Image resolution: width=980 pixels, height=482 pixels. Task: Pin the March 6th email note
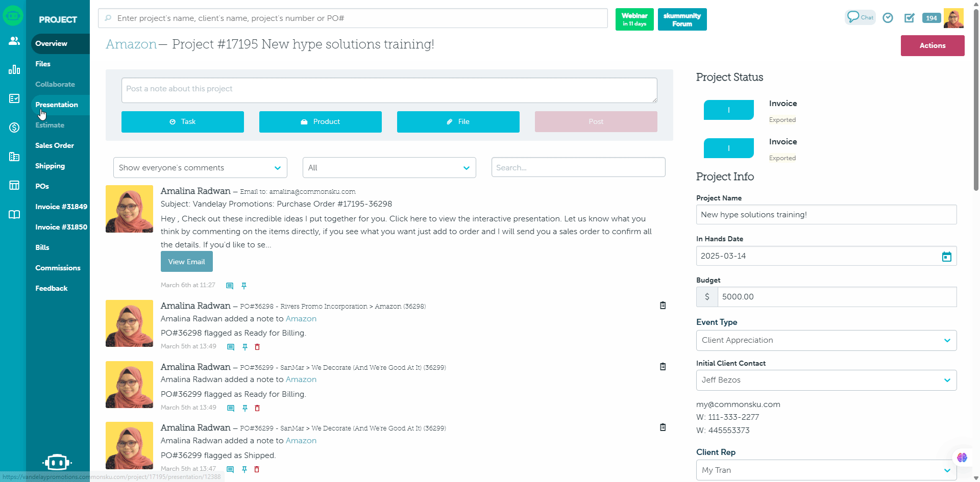tap(244, 286)
